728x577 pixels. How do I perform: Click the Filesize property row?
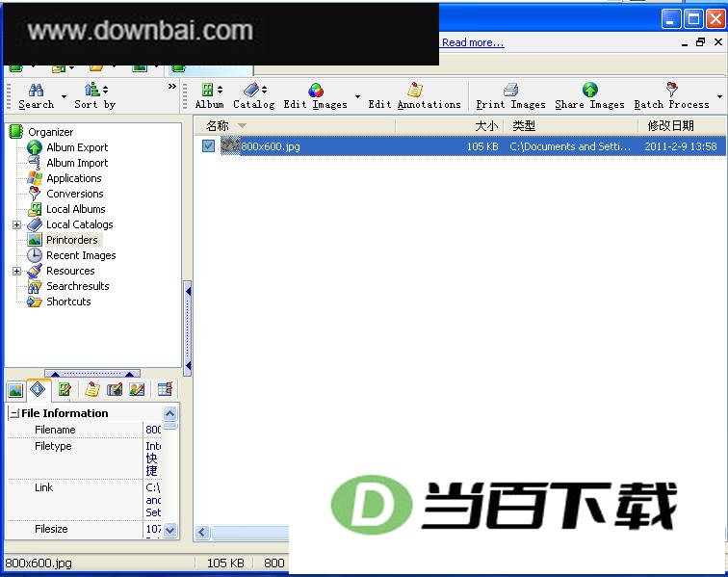(84, 529)
